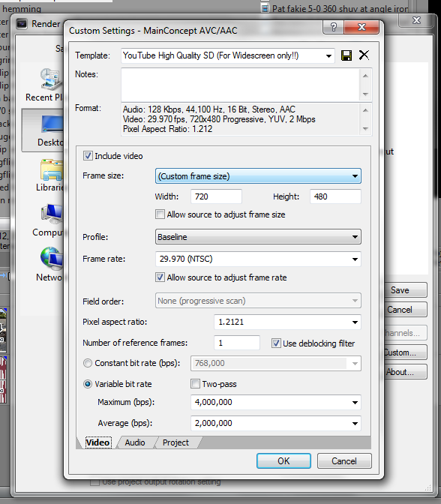This screenshot has width=441, height=504.
Task: Select Network icon in Render dialog sidebar
Action: 52,259
